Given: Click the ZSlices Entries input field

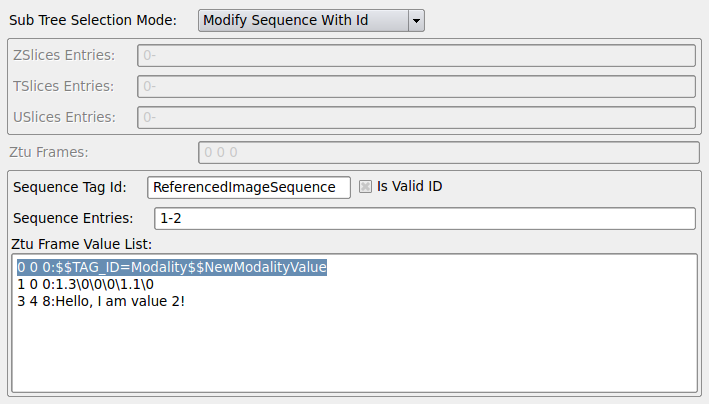Looking at the screenshot, I should (416, 55).
